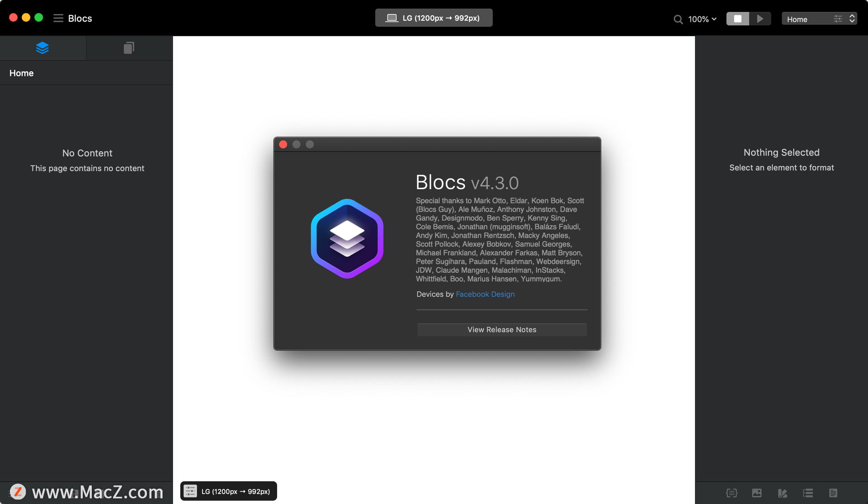868x504 pixels.
Task: Minimize the main Blocs window
Action: click(26, 18)
